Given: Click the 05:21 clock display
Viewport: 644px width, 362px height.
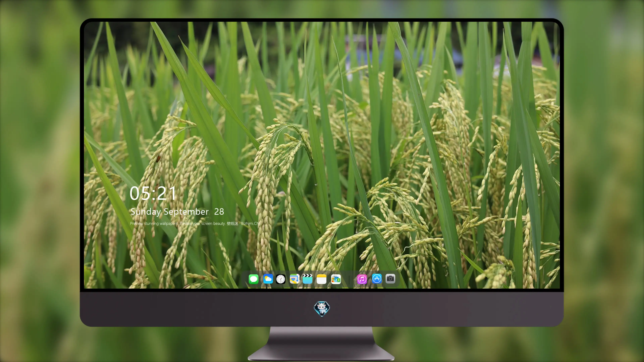Looking at the screenshot, I should click(153, 193).
